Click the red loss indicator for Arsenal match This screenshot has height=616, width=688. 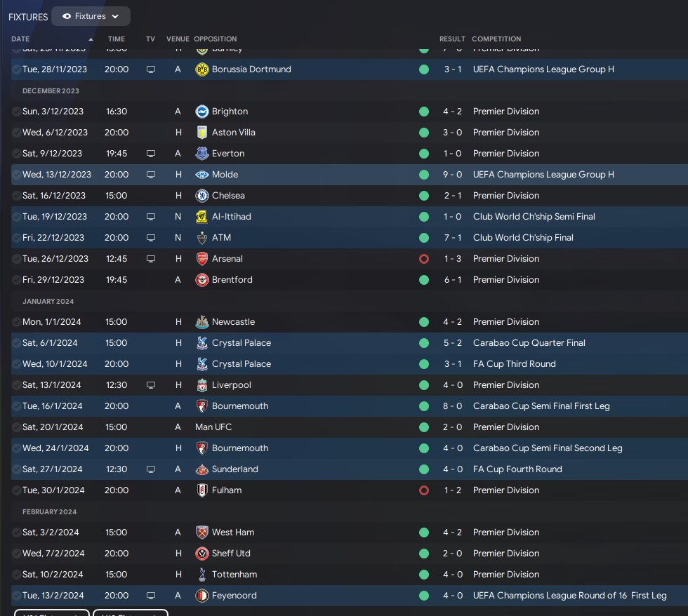click(x=423, y=259)
